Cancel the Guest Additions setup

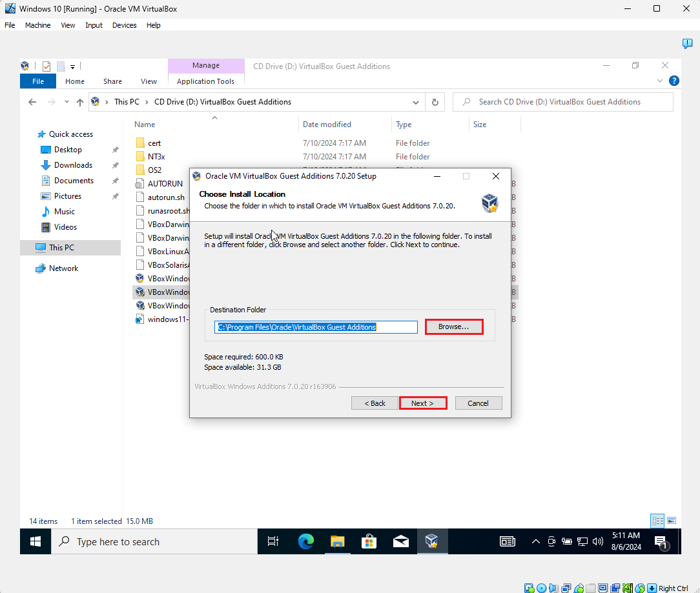pos(478,403)
